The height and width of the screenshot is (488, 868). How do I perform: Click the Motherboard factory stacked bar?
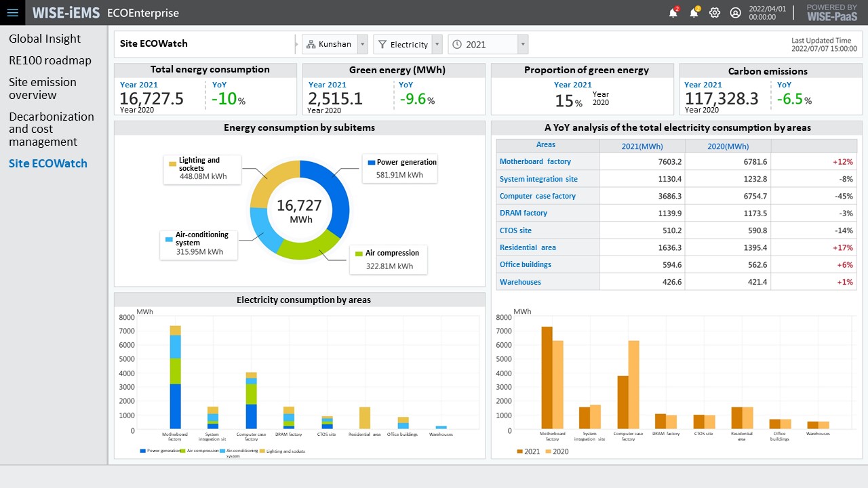175,378
